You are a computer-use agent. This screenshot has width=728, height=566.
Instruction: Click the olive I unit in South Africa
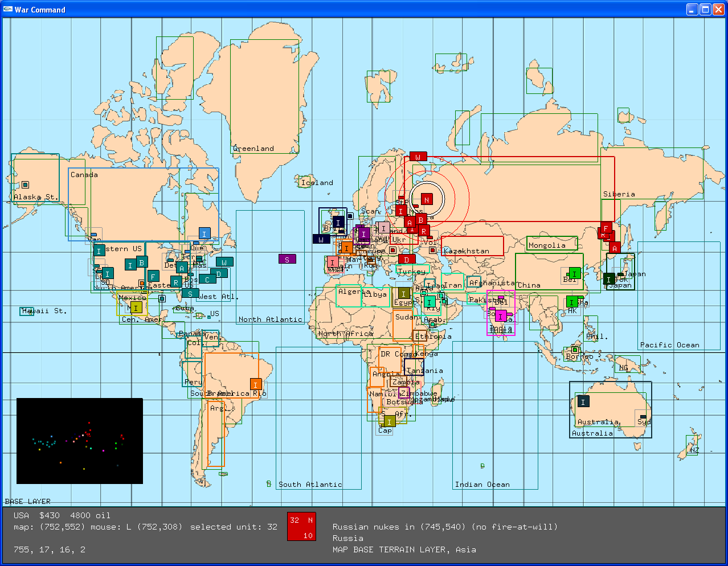coord(389,421)
